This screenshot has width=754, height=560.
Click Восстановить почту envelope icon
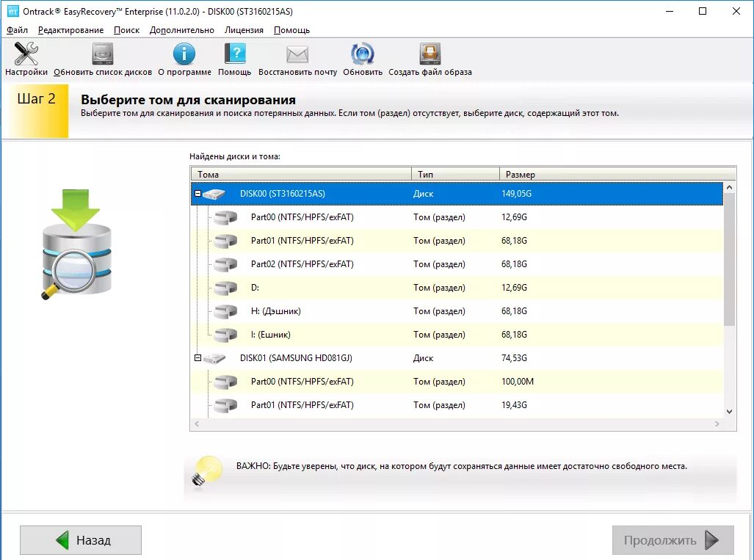click(x=297, y=54)
